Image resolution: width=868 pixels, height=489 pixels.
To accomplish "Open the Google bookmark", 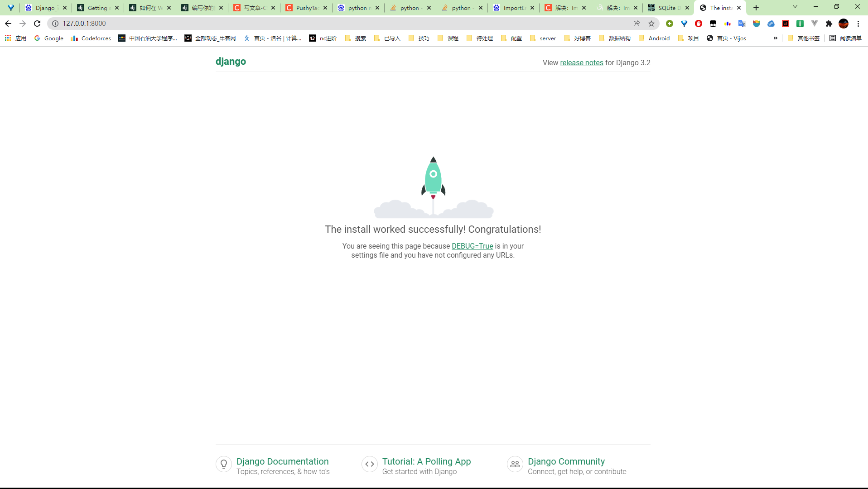I will coord(48,38).
